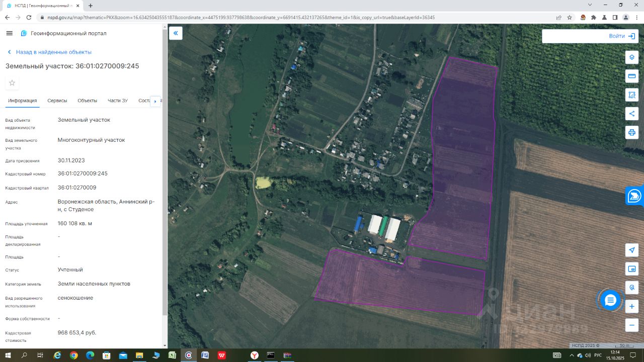Click the cadastral cost 968 653,4 руб.
The image size is (644, 362).
click(77, 332)
